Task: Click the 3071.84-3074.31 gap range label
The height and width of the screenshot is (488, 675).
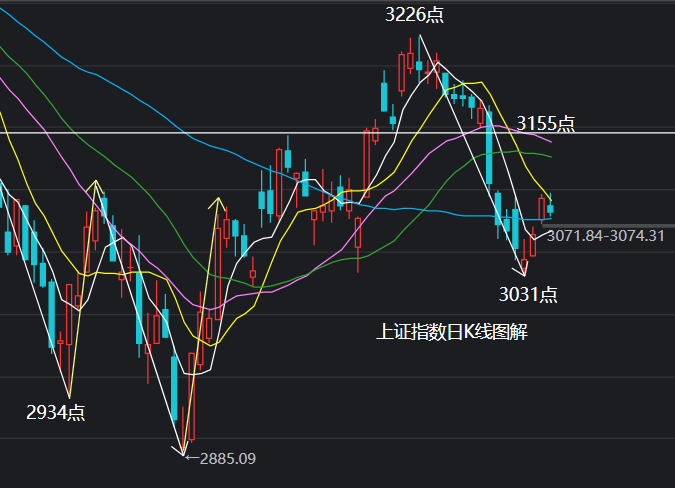Action: pyautogui.click(x=605, y=236)
